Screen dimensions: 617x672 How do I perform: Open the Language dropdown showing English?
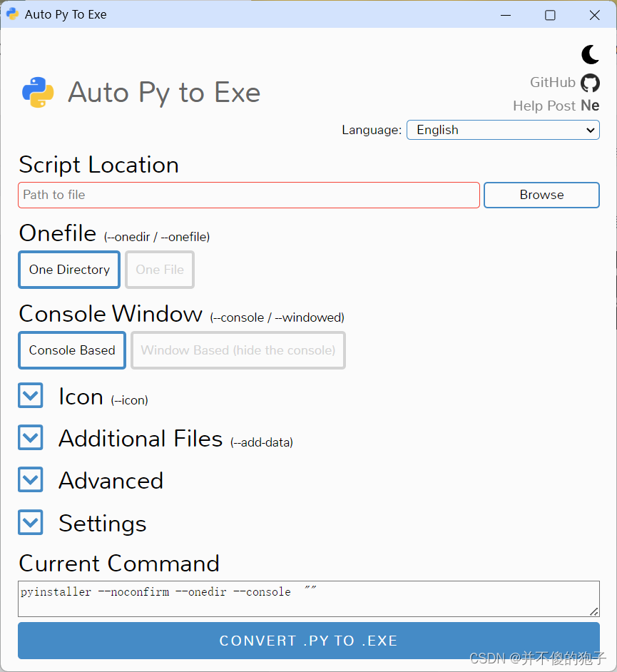503,130
